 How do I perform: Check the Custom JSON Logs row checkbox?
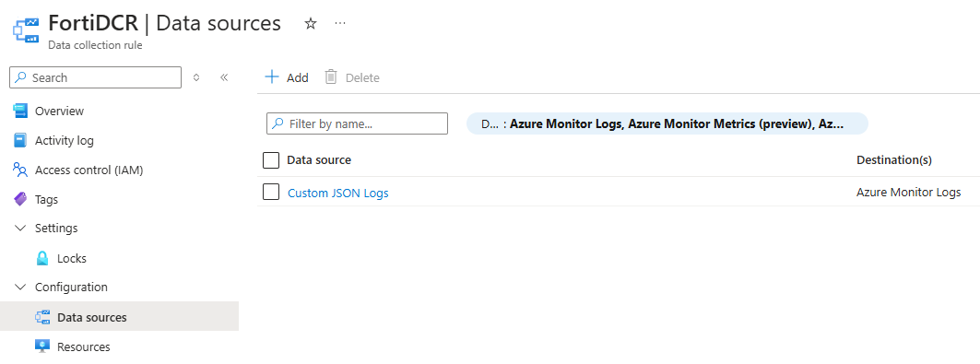(271, 193)
